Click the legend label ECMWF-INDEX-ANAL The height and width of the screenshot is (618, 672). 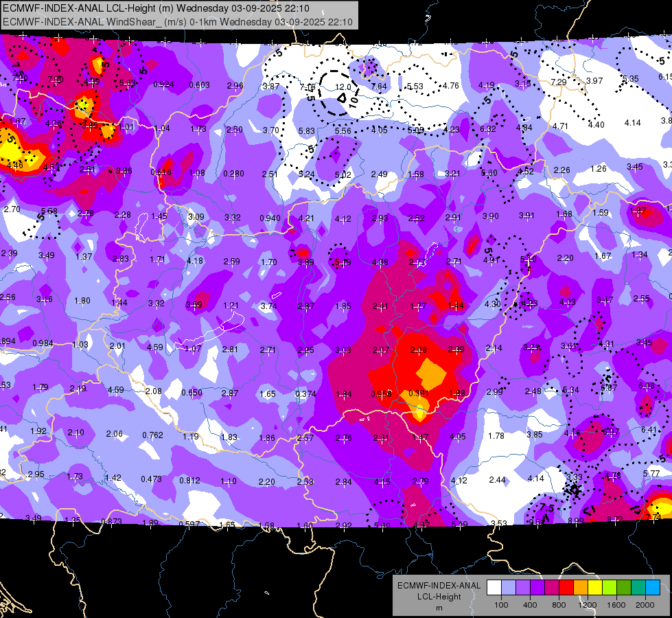pyautogui.click(x=439, y=586)
